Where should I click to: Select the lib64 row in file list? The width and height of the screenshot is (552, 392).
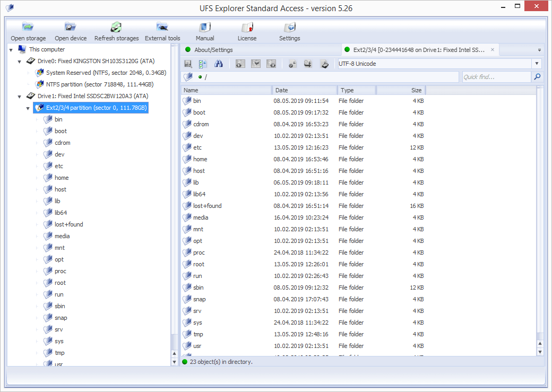click(x=304, y=194)
